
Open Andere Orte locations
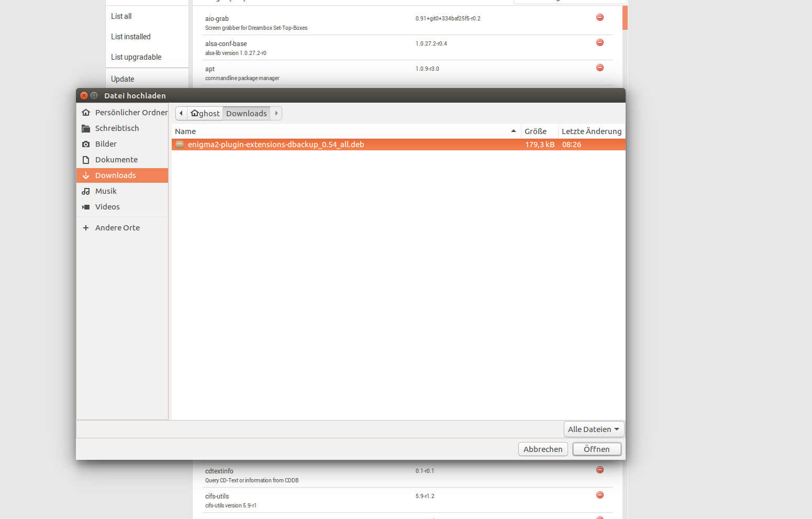pos(117,228)
